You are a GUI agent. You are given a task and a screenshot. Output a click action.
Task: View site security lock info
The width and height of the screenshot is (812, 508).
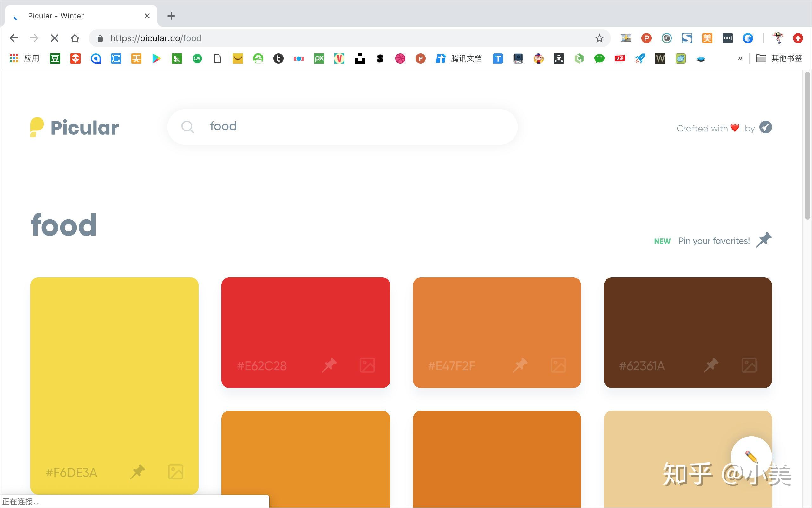(x=100, y=38)
